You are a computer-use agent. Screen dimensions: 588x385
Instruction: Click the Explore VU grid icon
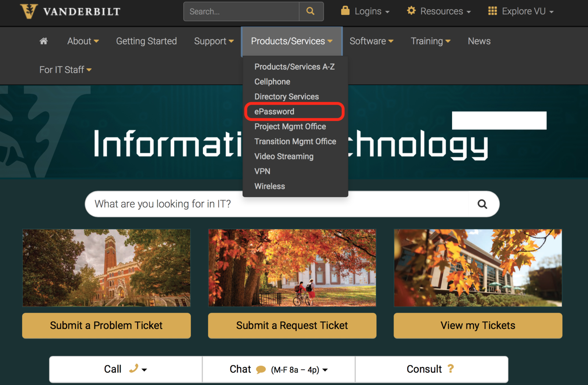(x=492, y=11)
